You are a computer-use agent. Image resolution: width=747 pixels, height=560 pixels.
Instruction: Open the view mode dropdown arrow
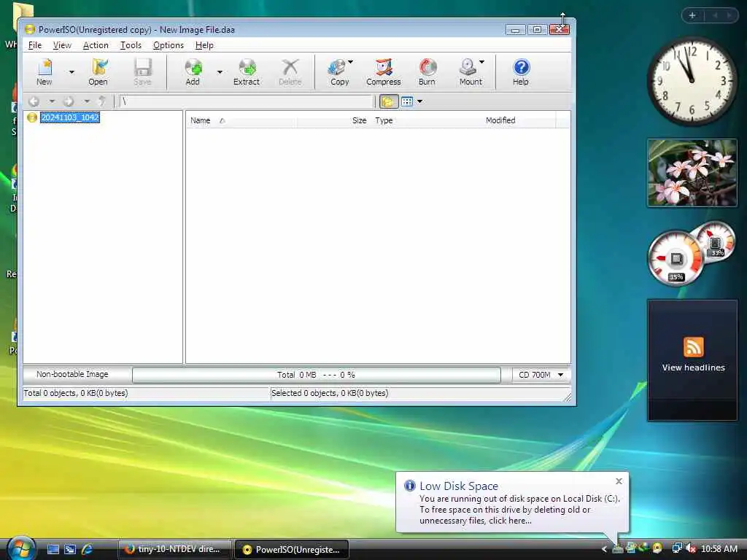tap(419, 101)
